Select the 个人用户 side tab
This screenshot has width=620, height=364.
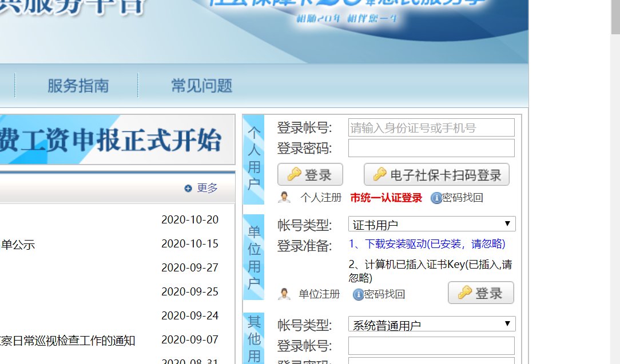pos(253,159)
